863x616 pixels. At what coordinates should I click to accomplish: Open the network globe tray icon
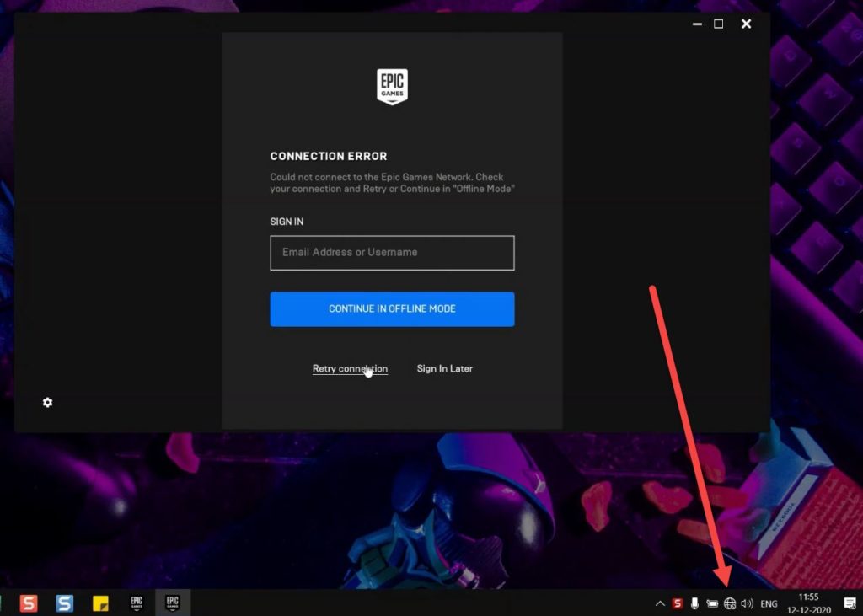pyautogui.click(x=730, y=604)
